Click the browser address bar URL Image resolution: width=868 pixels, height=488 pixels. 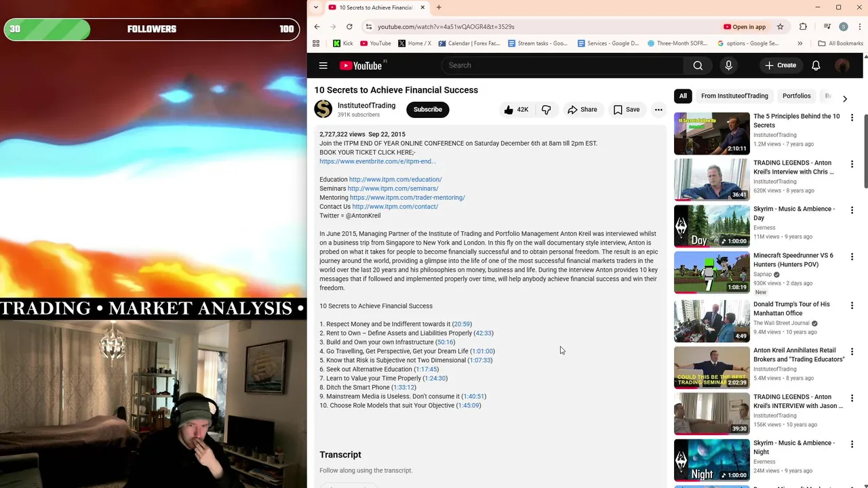click(x=446, y=26)
